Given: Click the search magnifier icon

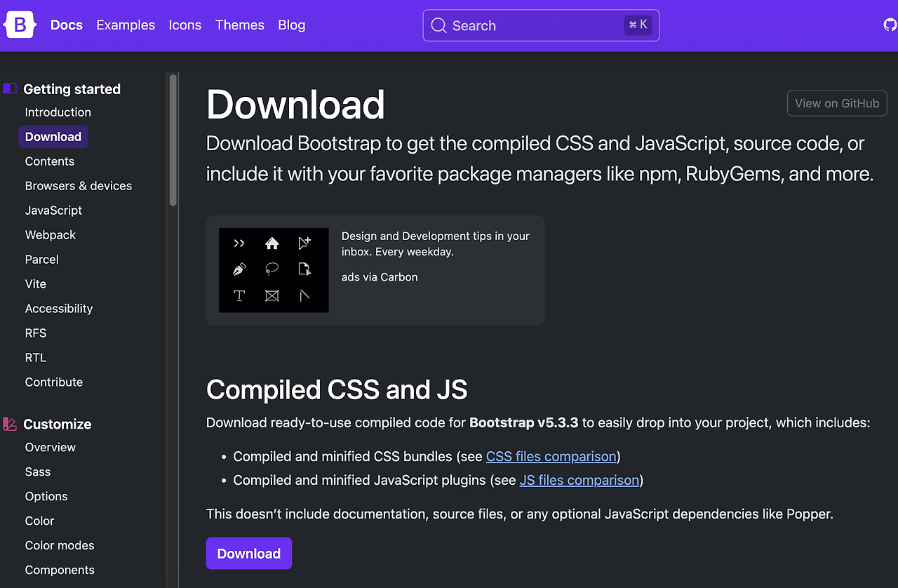Looking at the screenshot, I should (x=438, y=26).
